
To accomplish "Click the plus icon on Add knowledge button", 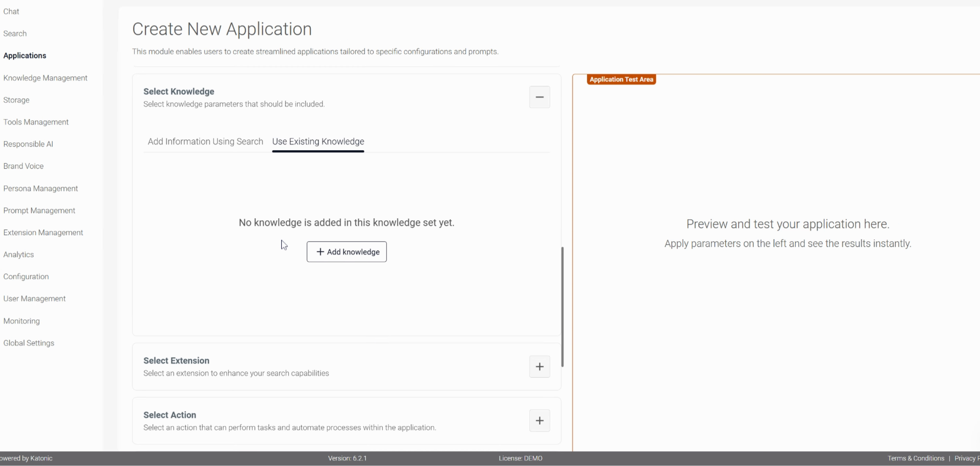I will pos(320,252).
